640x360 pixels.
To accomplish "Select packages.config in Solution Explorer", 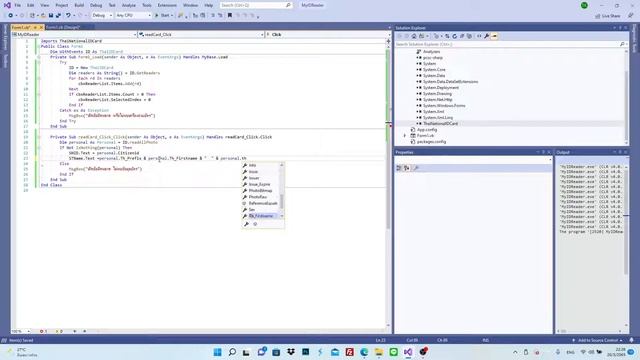I will pyautogui.click(x=431, y=142).
